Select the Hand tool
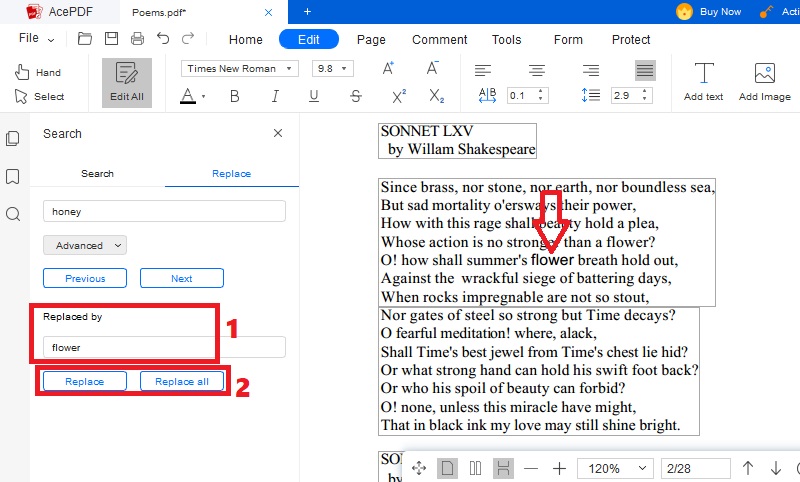This screenshot has height=482, width=800. tap(38, 72)
